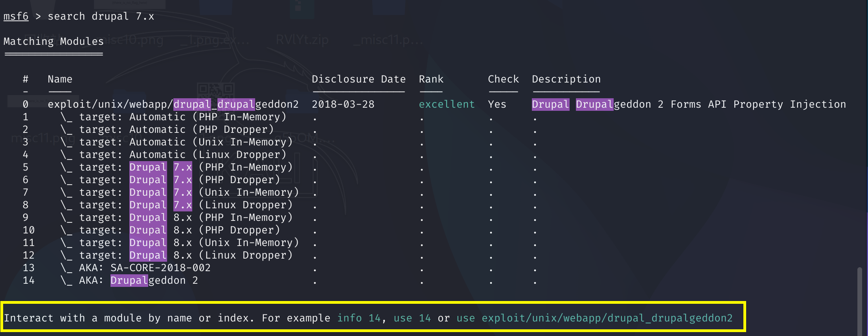Click the 'Yes' value under Check
Image resolution: width=868 pixels, height=336 pixels.
click(x=497, y=105)
